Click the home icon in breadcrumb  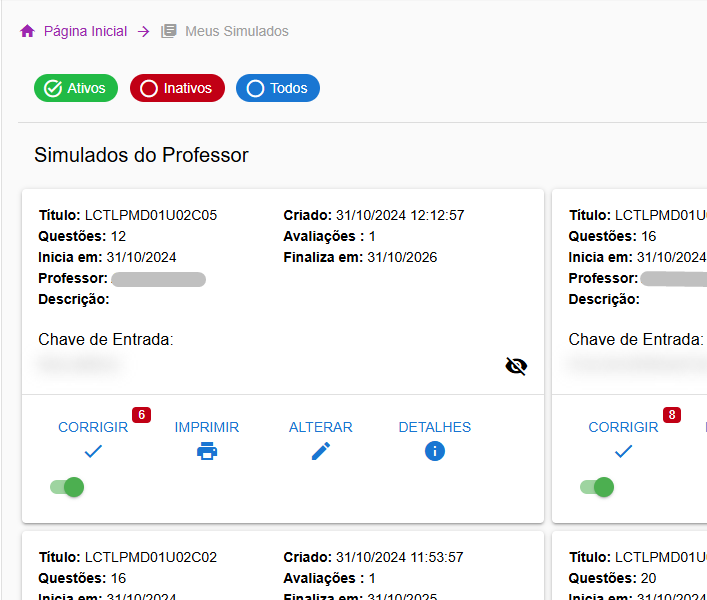pos(27,31)
